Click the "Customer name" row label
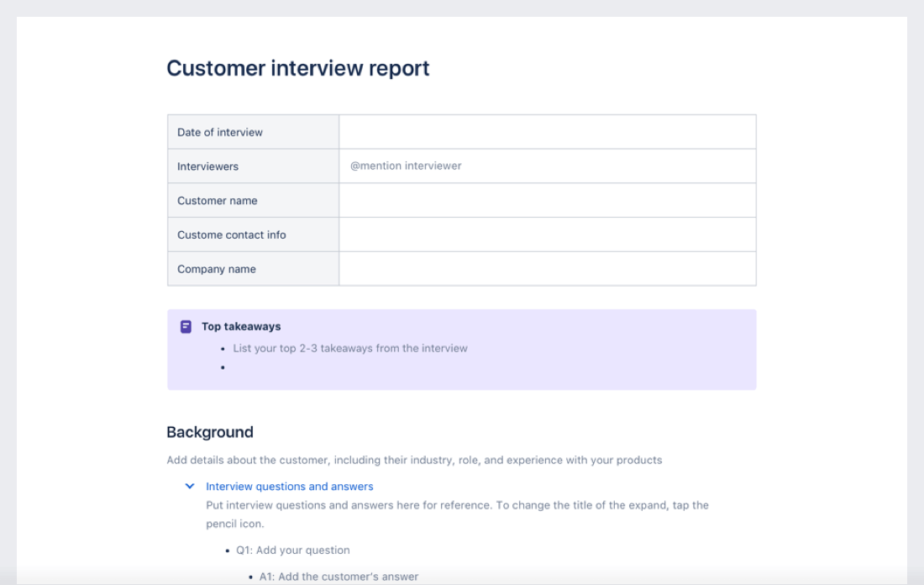 [x=217, y=200]
